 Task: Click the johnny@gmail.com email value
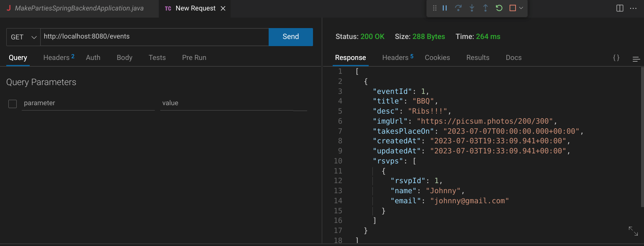point(470,201)
